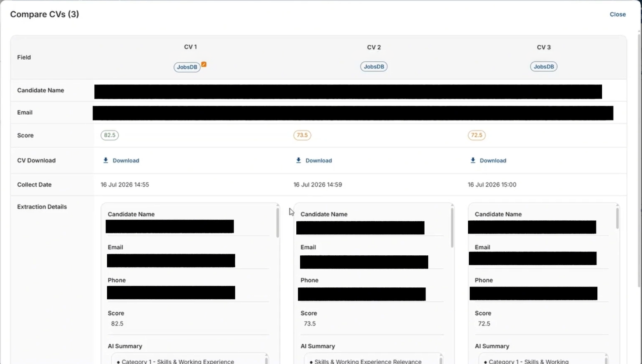Viewport: 642px width, 364px height.
Task: Click the CV 1 extraction panel scrollbar
Action: pos(277,223)
